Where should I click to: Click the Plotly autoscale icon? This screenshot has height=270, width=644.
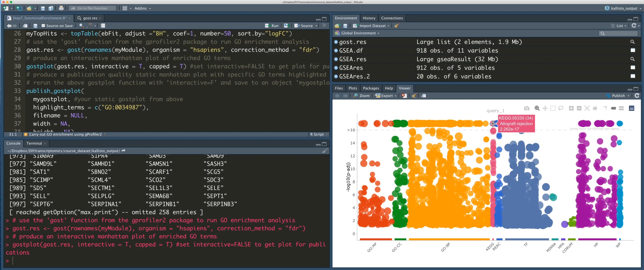tap(587, 108)
